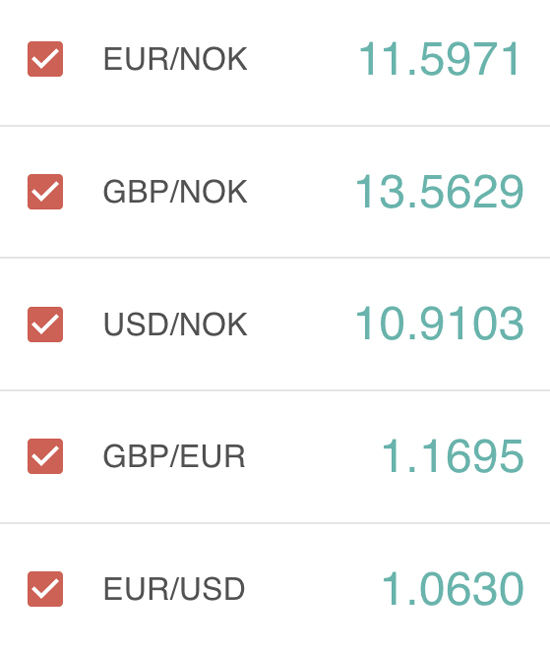The height and width of the screenshot is (650, 550).
Task: Click the EUR/USD pair label
Action: (174, 589)
